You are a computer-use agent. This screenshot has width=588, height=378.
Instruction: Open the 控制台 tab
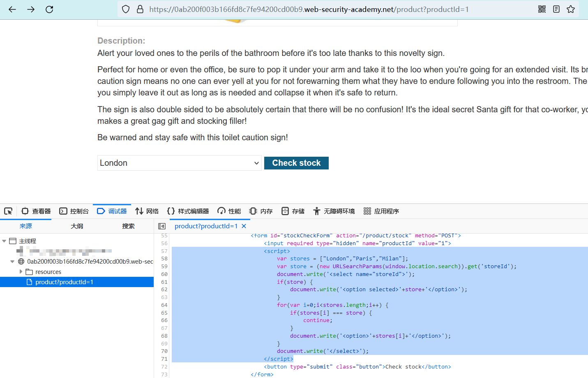click(x=74, y=211)
